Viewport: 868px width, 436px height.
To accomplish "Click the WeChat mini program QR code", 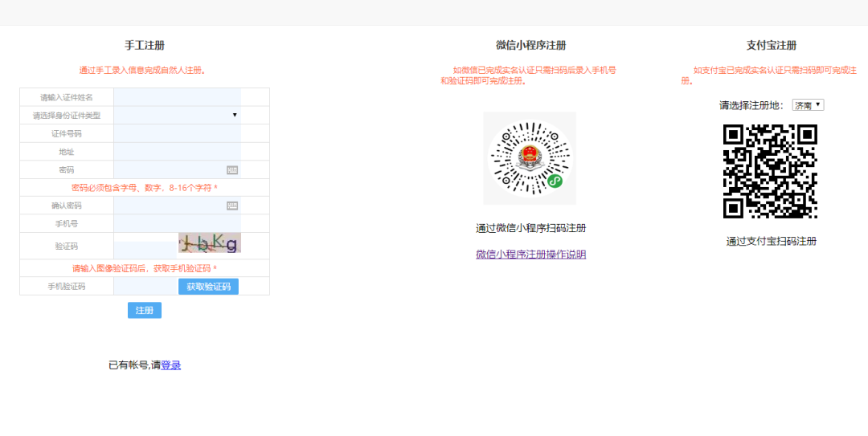I will 530,158.
